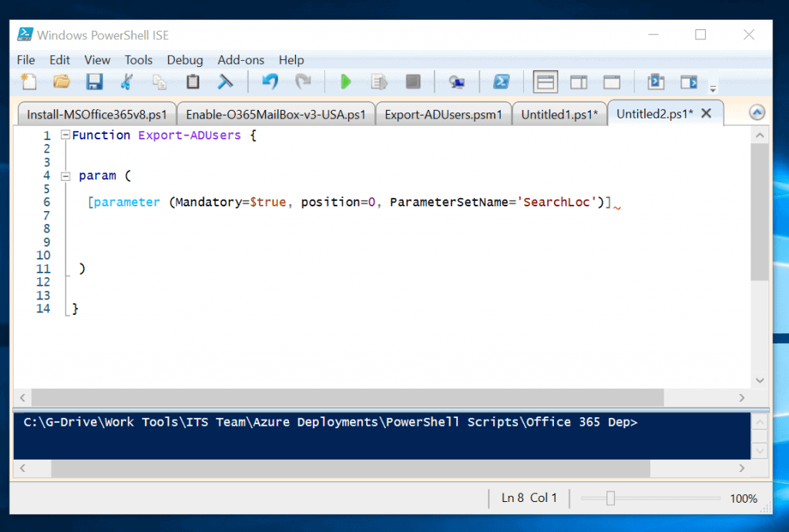Open the Debug menu
This screenshot has width=789, height=532.
pyautogui.click(x=185, y=59)
